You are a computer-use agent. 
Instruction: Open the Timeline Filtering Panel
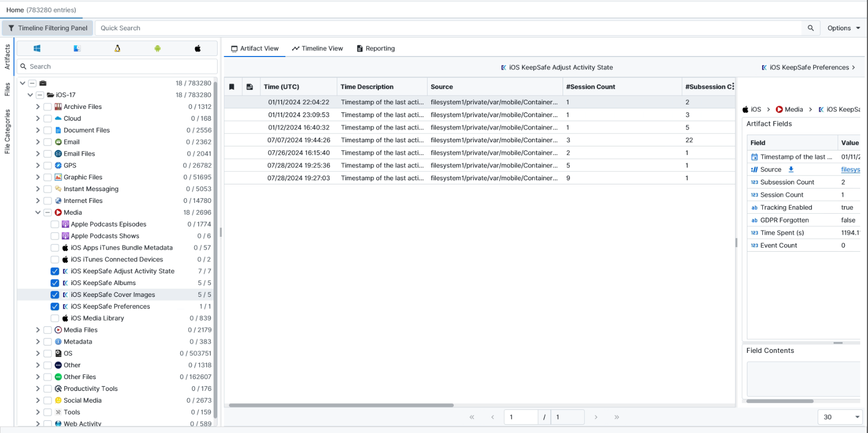click(48, 28)
